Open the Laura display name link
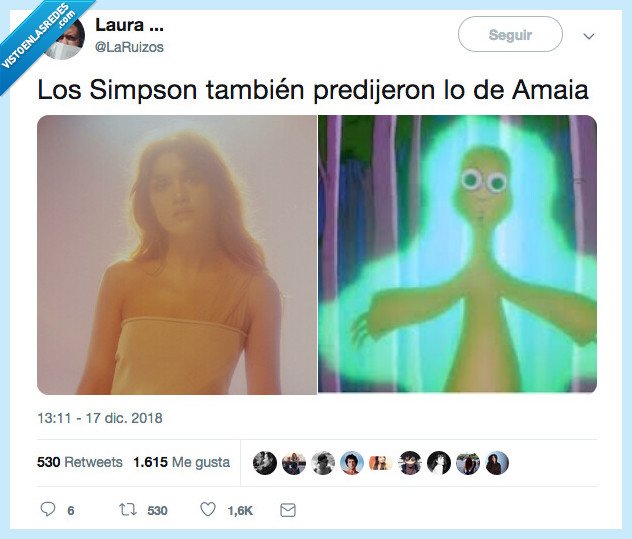This screenshot has width=632, height=539. point(129,25)
